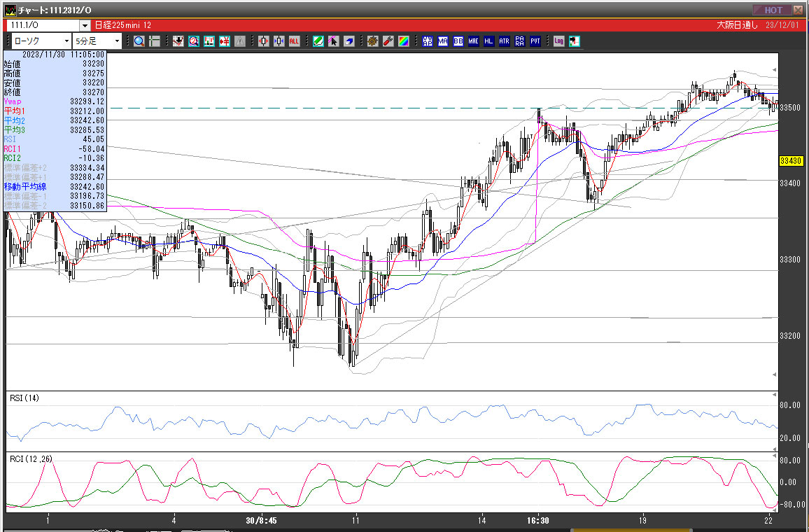Click the 平均2 row in data panel
The image size is (809, 532).
(54, 120)
